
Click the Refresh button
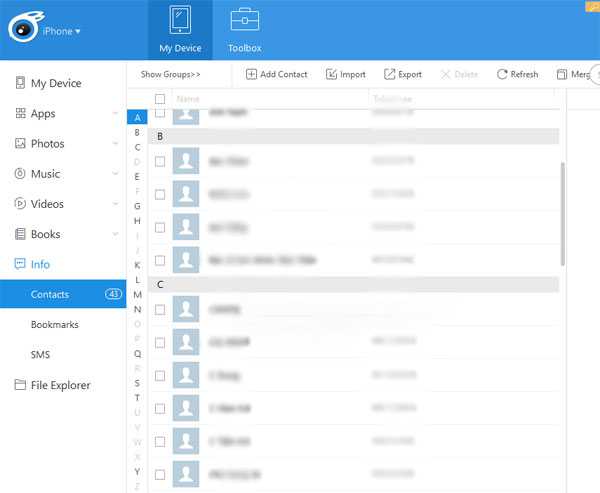click(517, 74)
